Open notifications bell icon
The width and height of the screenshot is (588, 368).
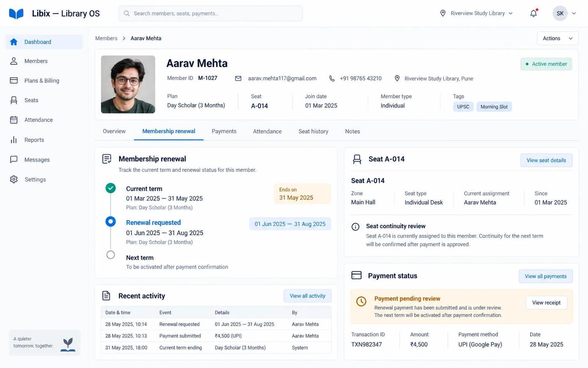tap(534, 13)
